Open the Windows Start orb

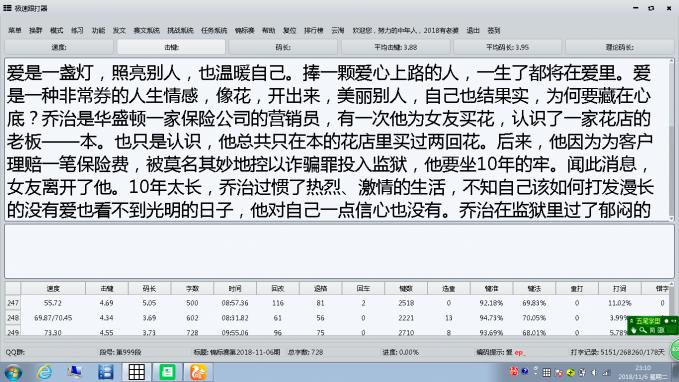point(13,372)
